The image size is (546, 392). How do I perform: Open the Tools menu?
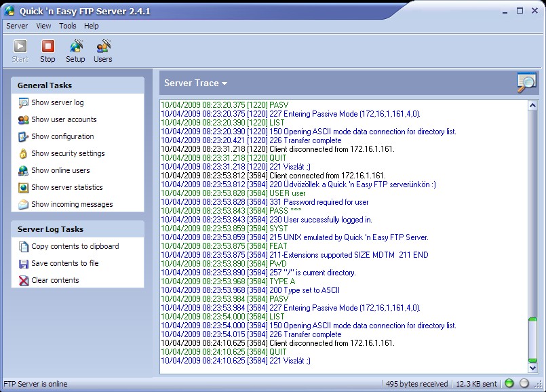point(68,26)
